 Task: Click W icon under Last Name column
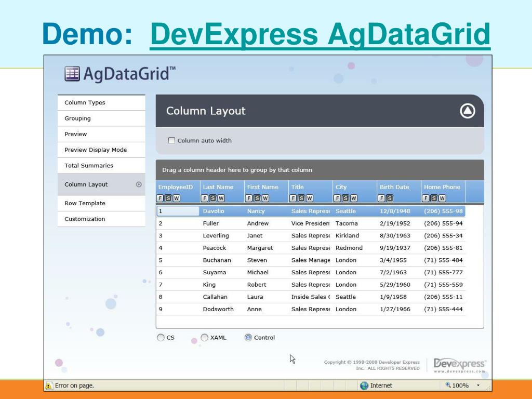click(x=221, y=198)
